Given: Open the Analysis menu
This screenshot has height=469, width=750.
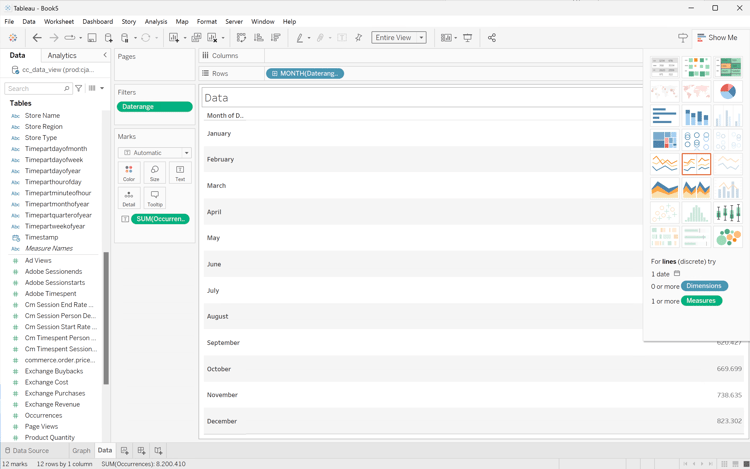Looking at the screenshot, I should coord(156,22).
